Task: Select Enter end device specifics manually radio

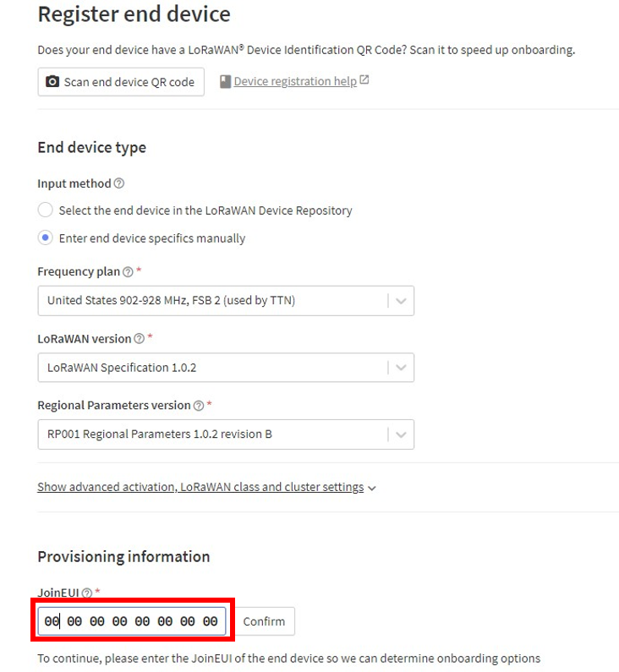Action: coord(46,238)
